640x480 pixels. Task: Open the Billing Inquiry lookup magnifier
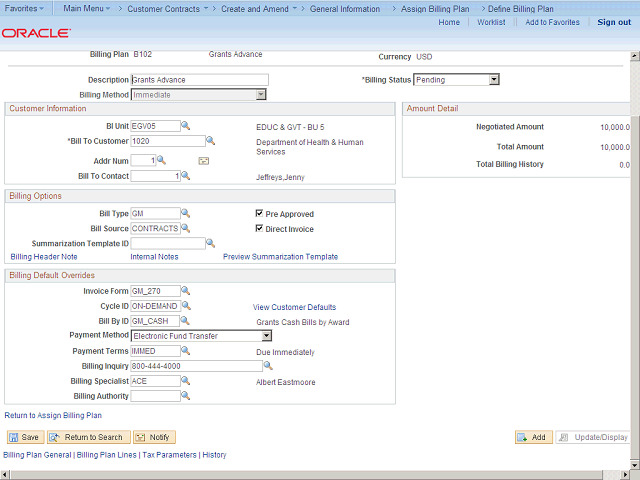(267, 366)
